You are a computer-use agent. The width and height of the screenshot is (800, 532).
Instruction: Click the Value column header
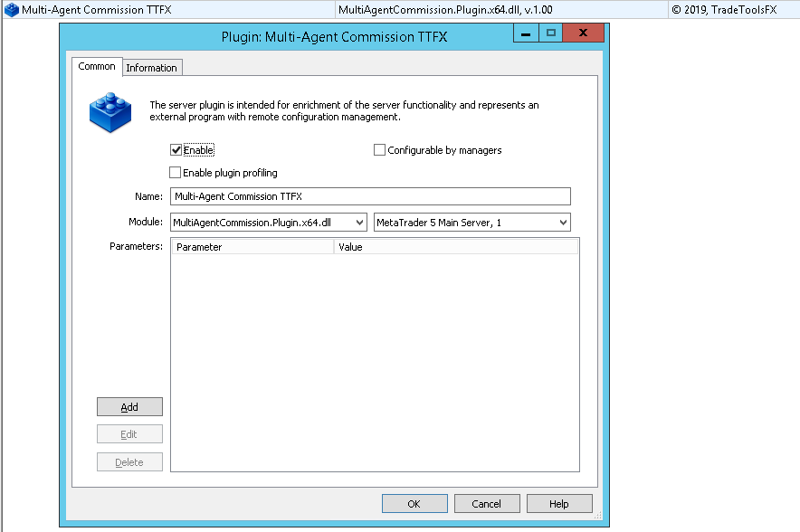pyautogui.click(x=456, y=247)
